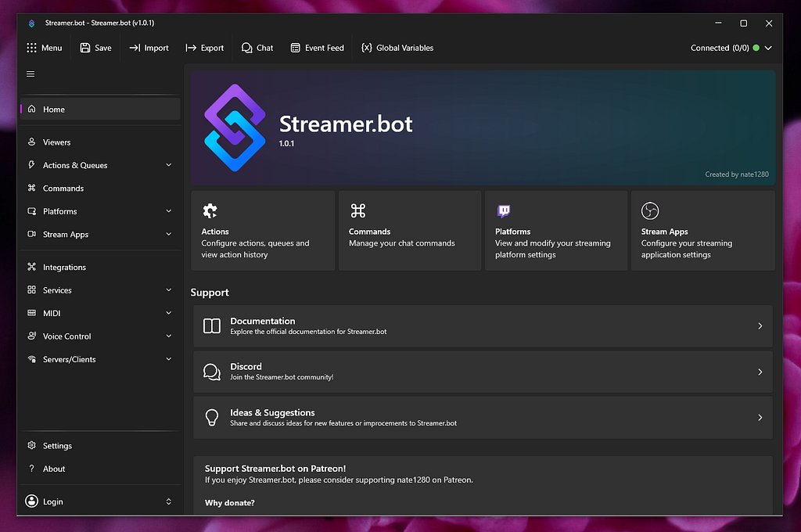
Task: Click the Export button in toolbar
Action: pos(205,48)
